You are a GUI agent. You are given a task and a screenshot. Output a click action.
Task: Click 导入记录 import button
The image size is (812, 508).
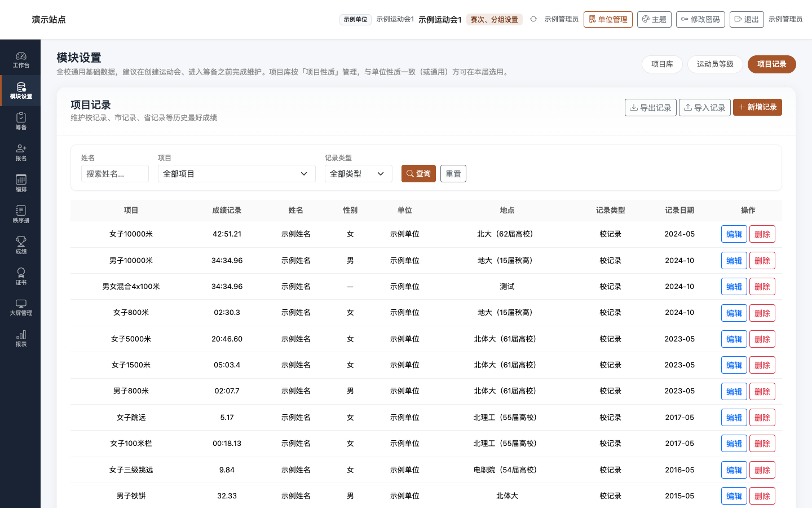point(705,107)
